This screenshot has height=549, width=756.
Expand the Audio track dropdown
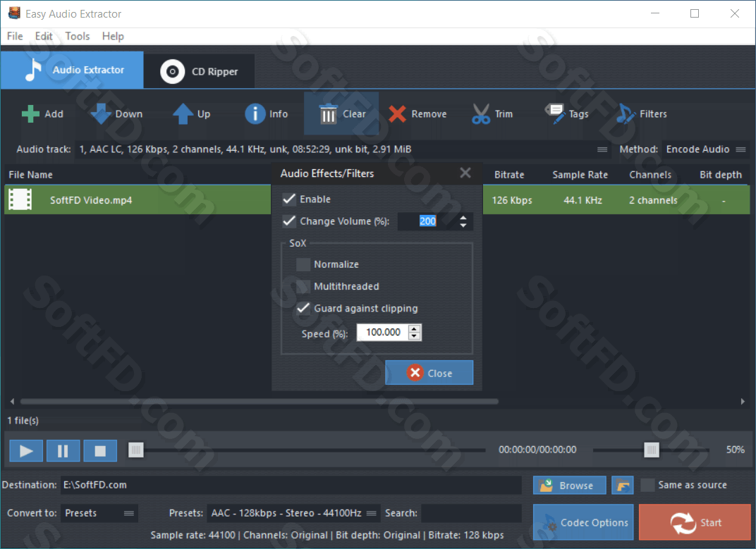click(x=602, y=149)
